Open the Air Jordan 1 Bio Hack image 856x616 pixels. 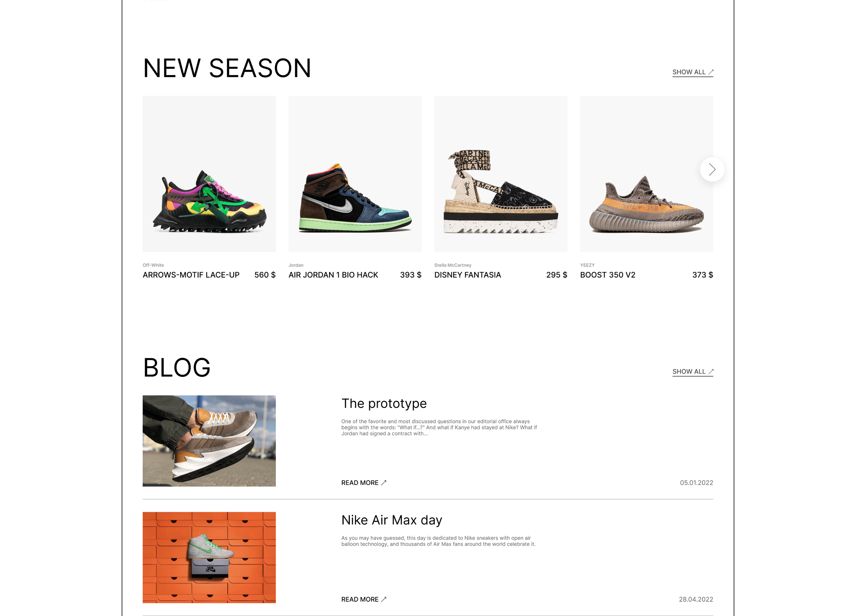pyautogui.click(x=355, y=174)
